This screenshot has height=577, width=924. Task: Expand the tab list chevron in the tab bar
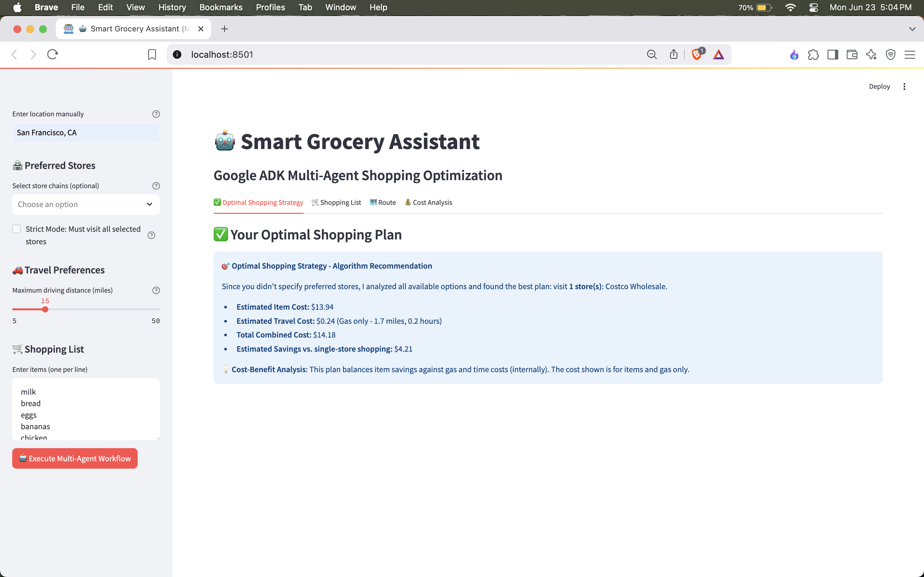click(912, 29)
